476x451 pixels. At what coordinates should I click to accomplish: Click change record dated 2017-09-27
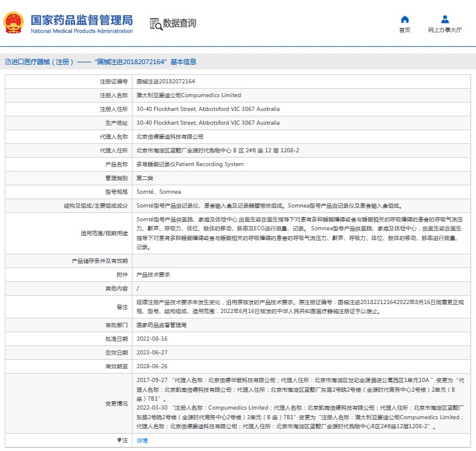coord(300,389)
